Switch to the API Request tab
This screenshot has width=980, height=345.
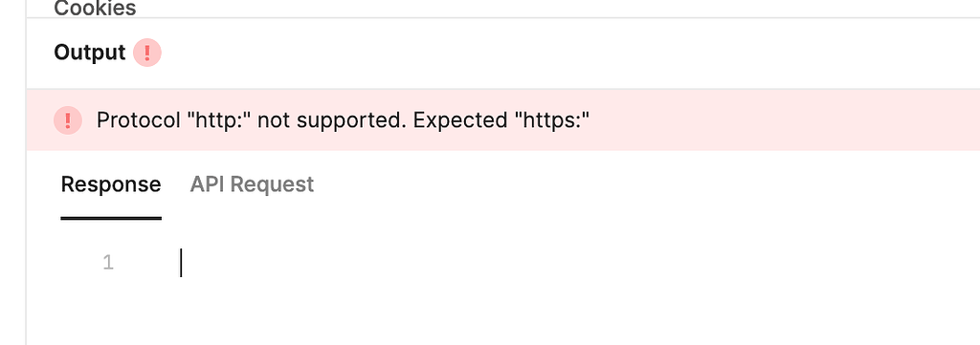pos(252,184)
